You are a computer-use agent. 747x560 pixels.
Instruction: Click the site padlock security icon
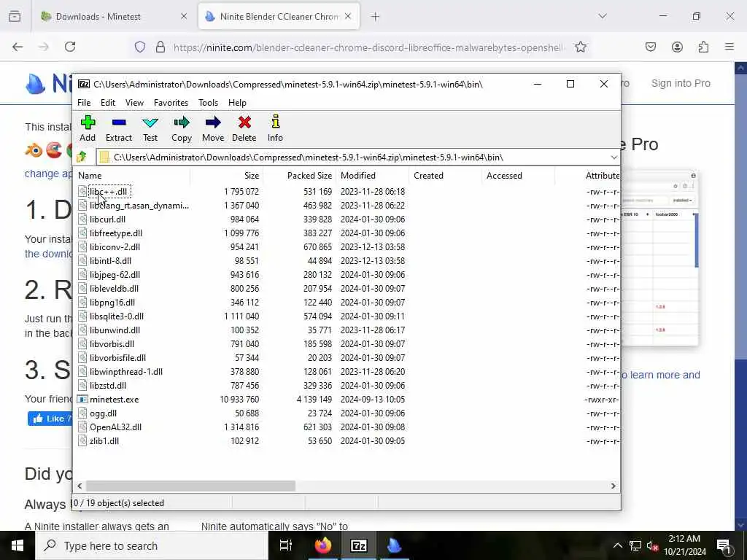tap(160, 47)
